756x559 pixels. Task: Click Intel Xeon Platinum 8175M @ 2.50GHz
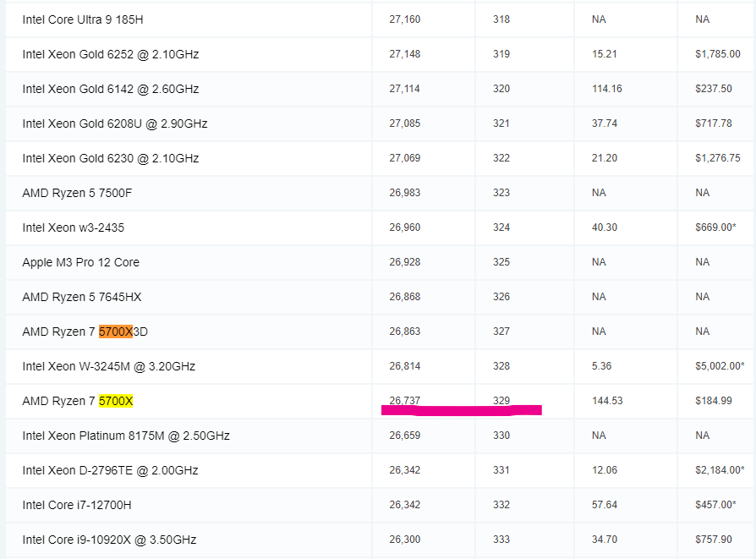pos(126,436)
